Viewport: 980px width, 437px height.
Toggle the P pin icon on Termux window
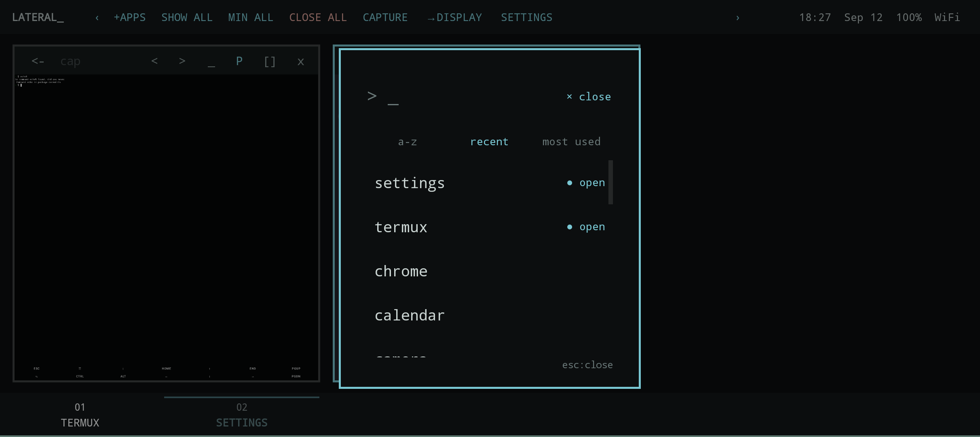[x=239, y=61]
